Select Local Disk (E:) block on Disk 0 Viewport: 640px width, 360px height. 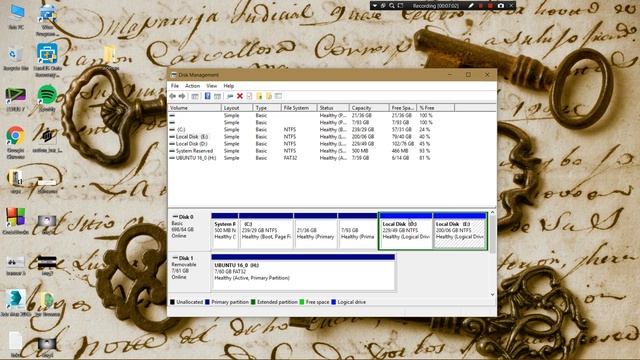coord(460,231)
